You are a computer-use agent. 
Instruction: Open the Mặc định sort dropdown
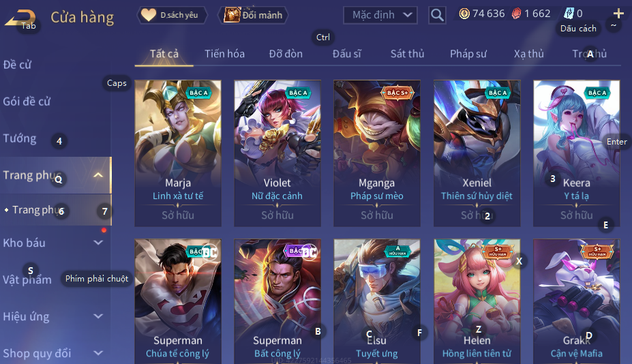click(380, 15)
